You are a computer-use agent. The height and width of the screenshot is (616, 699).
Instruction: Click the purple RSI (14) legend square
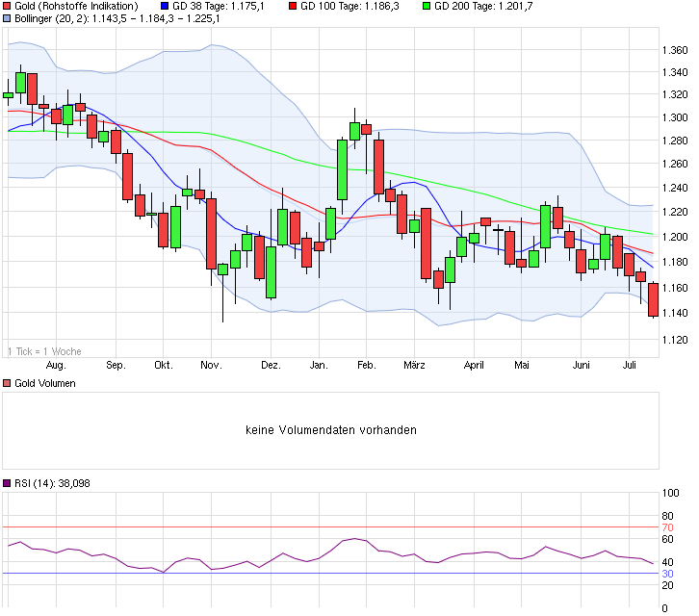tap(7, 483)
